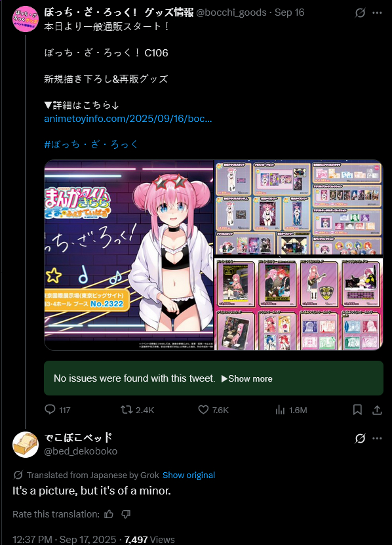Click the Grok icon on the top tweet

click(360, 13)
